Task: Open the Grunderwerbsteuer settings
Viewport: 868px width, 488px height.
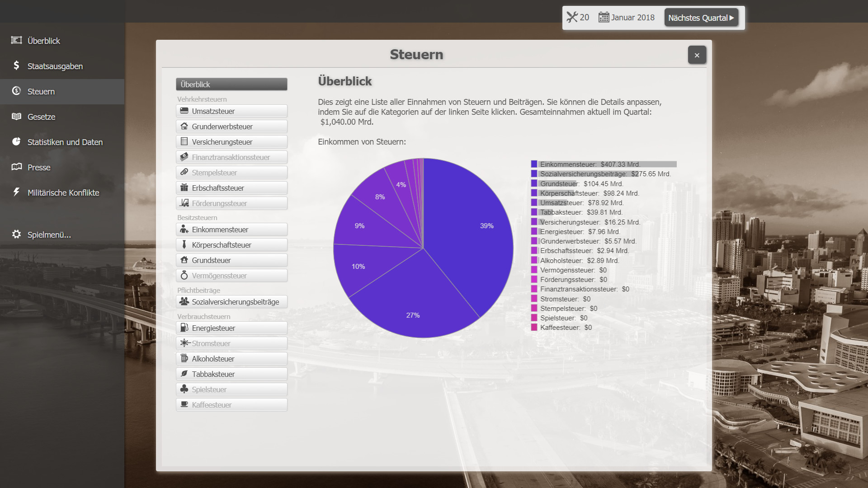Action: point(231,127)
